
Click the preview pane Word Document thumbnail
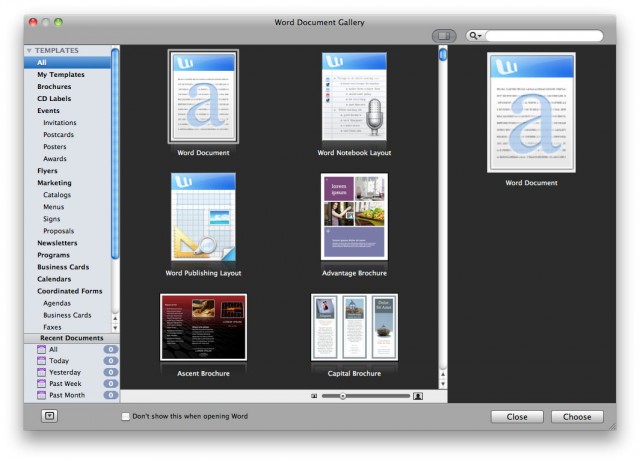(531, 112)
